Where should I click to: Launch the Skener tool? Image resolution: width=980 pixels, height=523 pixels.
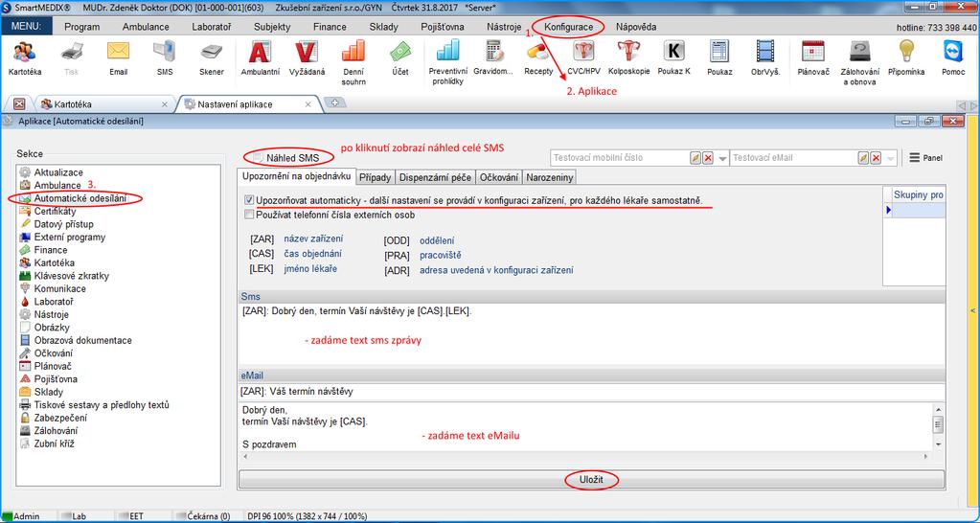click(212, 58)
